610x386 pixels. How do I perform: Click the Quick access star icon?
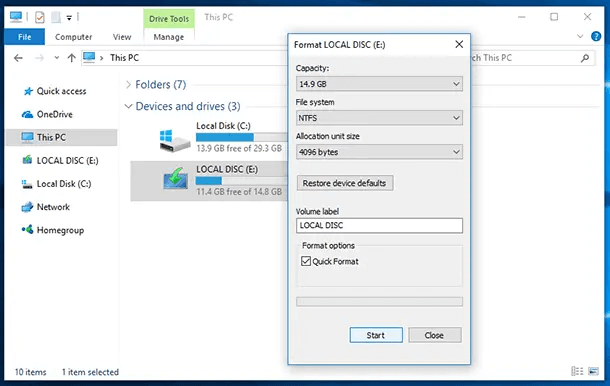(28, 91)
